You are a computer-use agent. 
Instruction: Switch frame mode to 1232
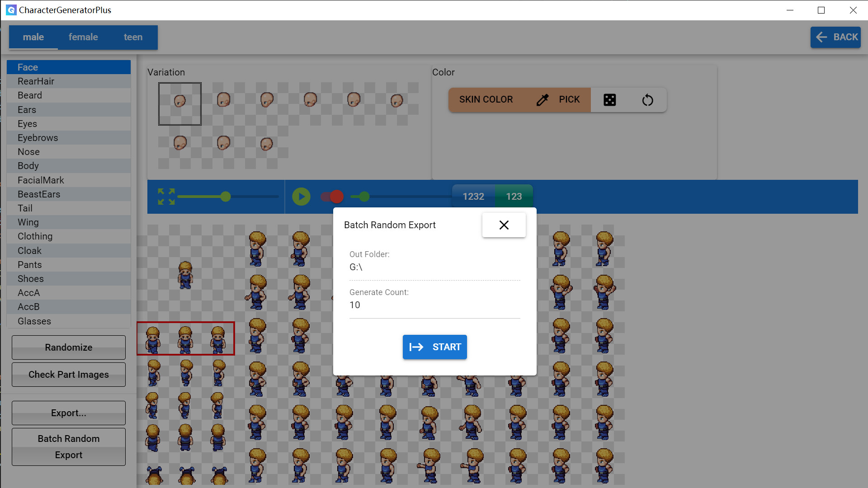click(x=473, y=196)
